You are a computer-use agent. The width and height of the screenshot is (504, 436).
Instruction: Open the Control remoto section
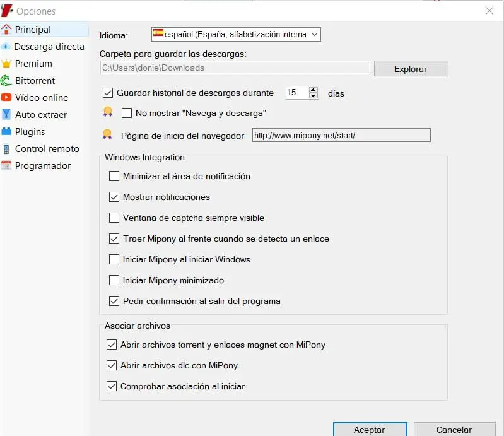click(44, 148)
